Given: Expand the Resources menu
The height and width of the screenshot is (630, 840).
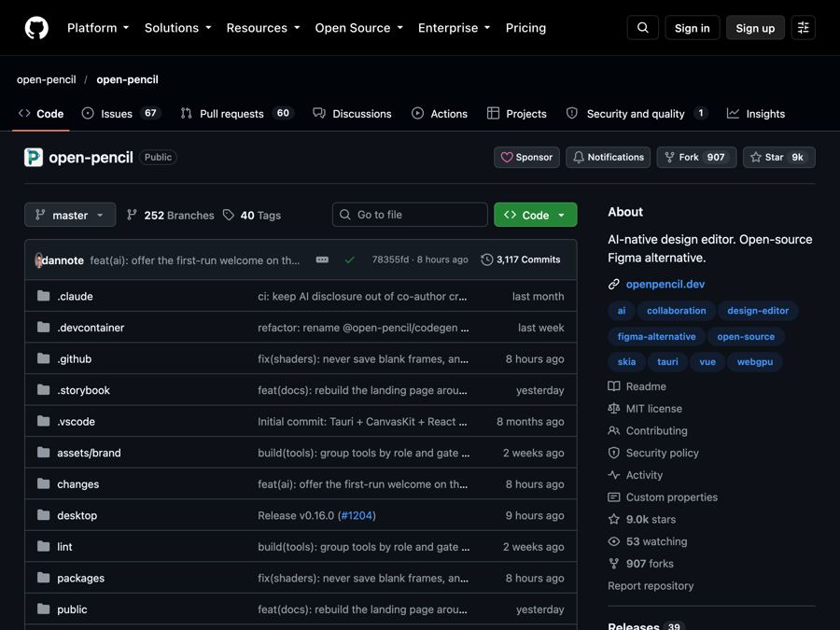Looking at the screenshot, I should (x=263, y=28).
